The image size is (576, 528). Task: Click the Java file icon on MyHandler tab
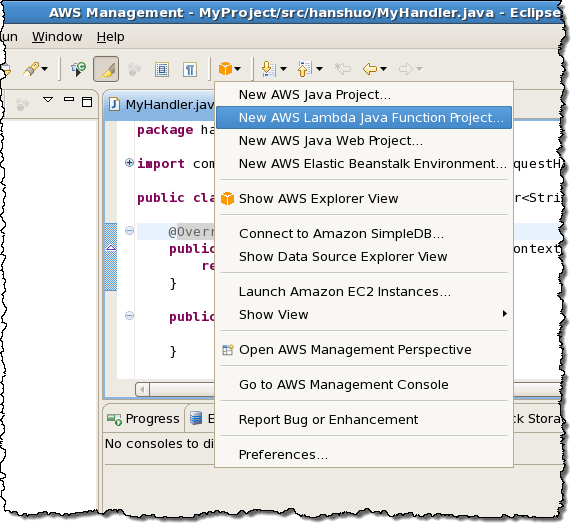(115, 105)
